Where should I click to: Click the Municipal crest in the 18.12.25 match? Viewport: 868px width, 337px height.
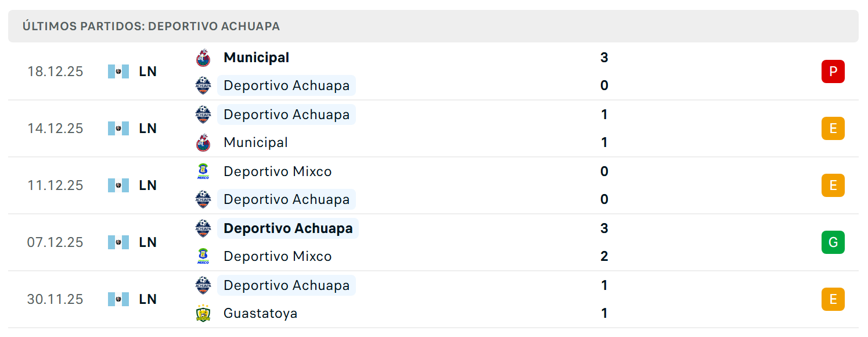(203, 58)
